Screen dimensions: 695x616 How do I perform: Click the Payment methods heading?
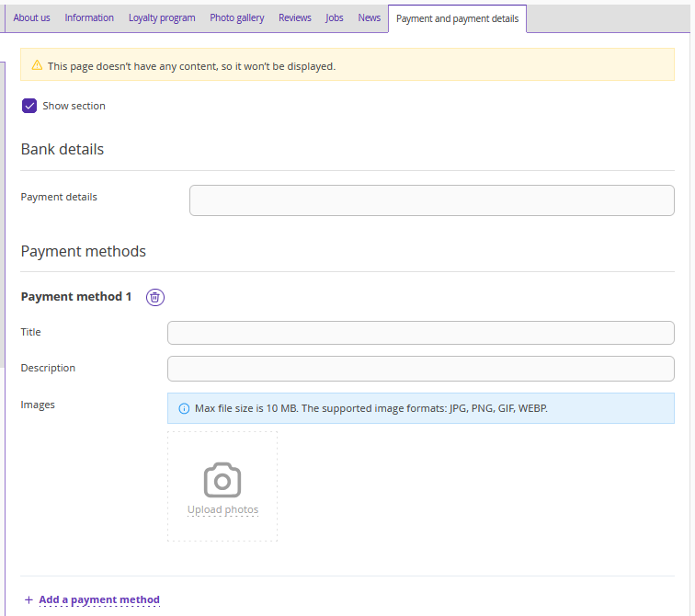[84, 251]
